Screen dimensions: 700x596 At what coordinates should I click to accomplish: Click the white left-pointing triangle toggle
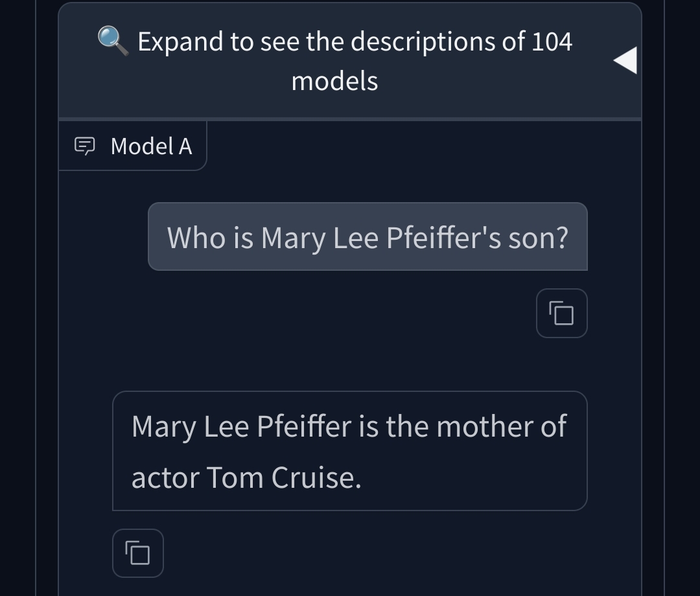coord(625,60)
